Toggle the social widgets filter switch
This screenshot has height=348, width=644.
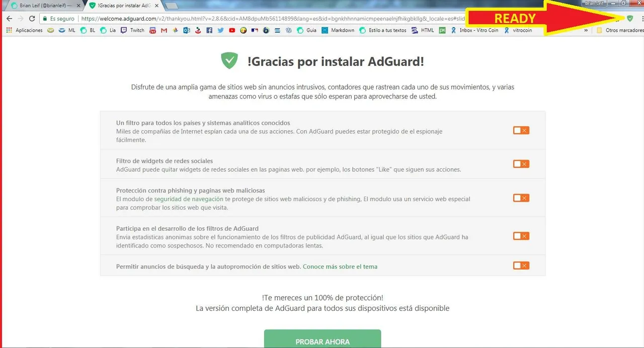(521, 163)
